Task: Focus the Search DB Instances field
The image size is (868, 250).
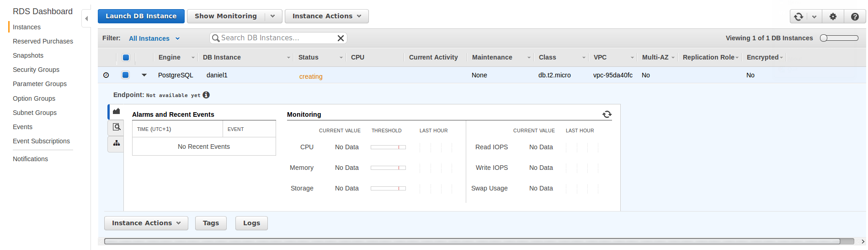Action: click(x=277, y=38)
